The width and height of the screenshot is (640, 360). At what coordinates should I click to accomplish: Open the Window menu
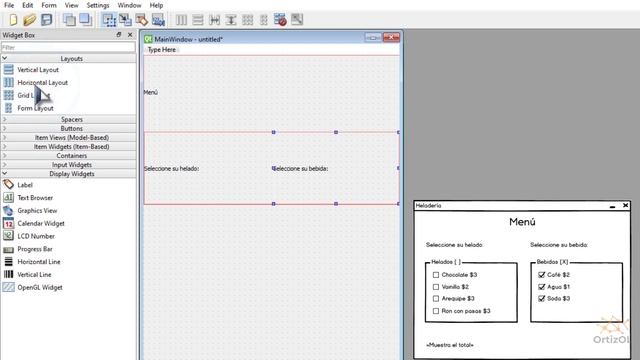pos(129,5)
